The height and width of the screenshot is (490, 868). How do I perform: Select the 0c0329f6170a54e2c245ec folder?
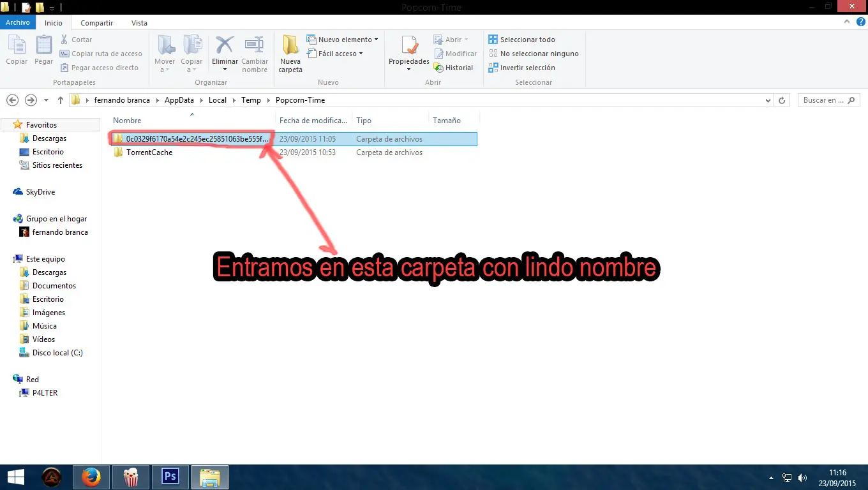[x=293, y=139]
